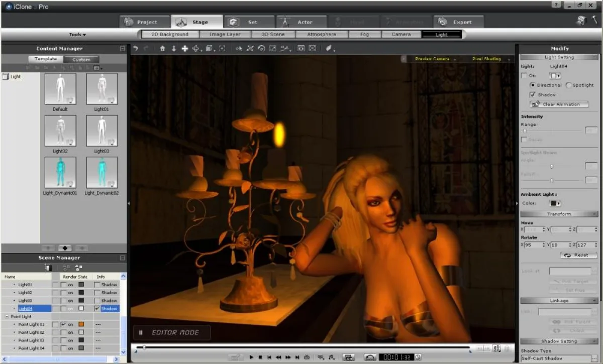Click the light direction icon next to On
Screen dimensions: 603x364
click(555, 76)
